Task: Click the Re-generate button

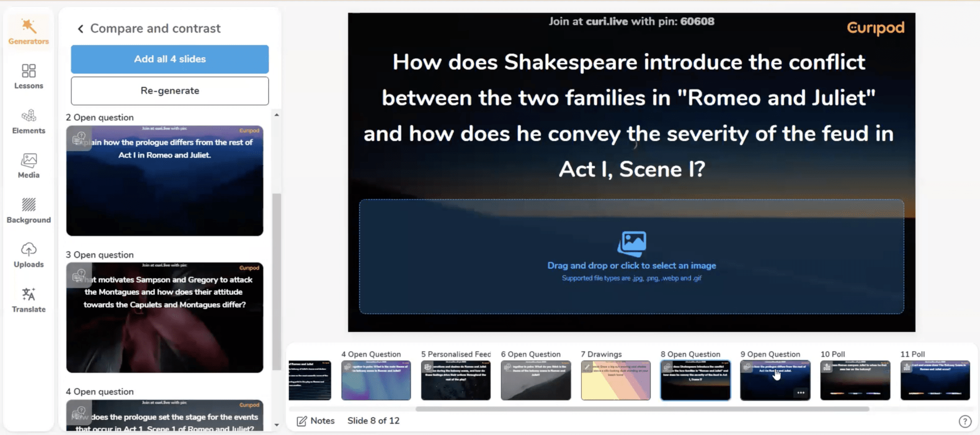Action: (x=169, y=91)
